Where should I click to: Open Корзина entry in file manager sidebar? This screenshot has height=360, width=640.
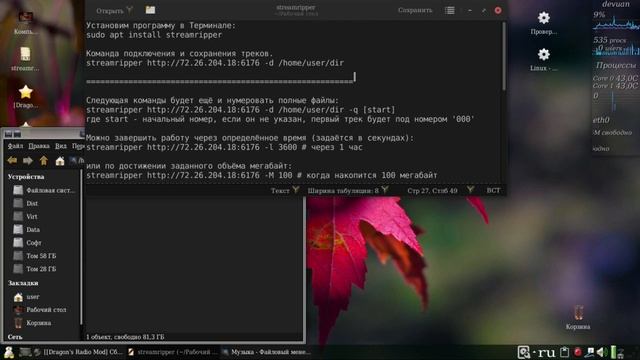click(32, 323)
